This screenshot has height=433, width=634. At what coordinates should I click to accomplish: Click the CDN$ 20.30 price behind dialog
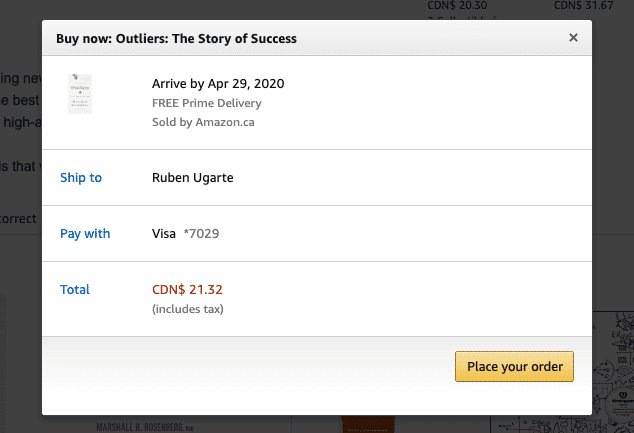point(457,5)
